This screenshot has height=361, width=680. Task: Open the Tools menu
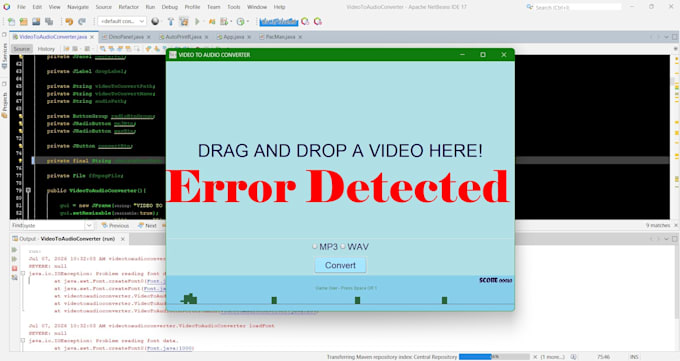233,7
